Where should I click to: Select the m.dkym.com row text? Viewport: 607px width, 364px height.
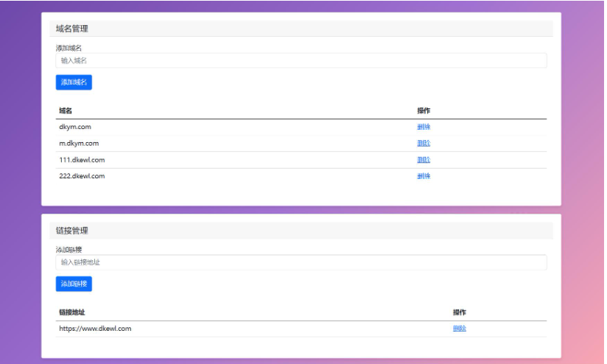coord(79,144)
